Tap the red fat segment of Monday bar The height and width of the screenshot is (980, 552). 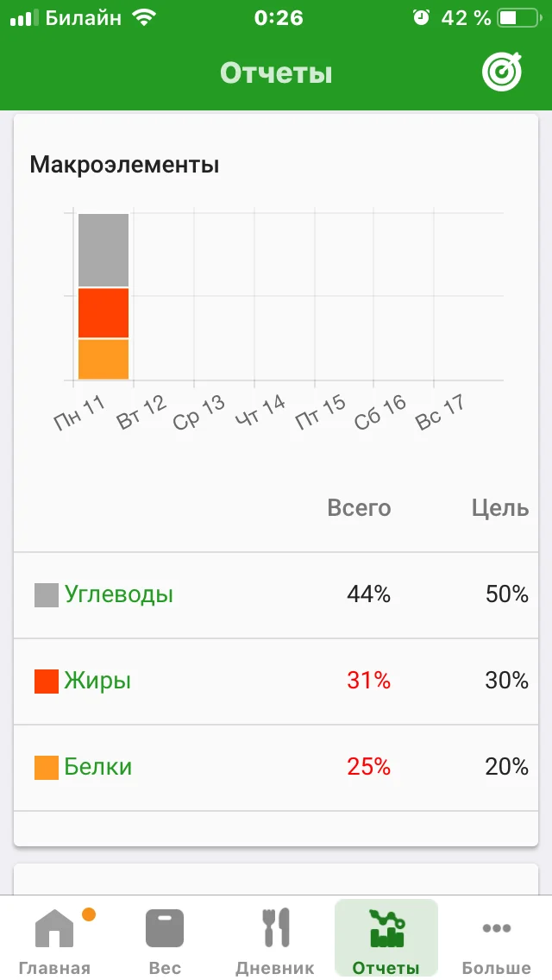(x=103, y=313)
